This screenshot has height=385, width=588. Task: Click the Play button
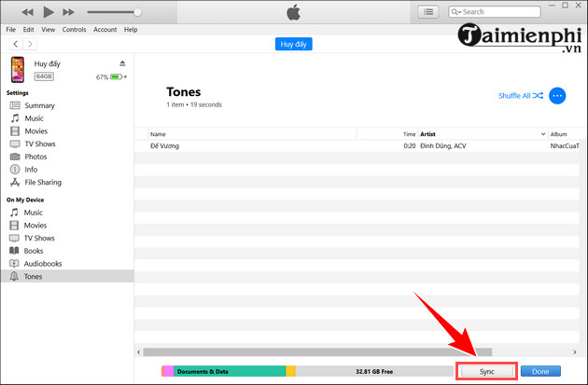pyautogui.click(x=48, y=12)
